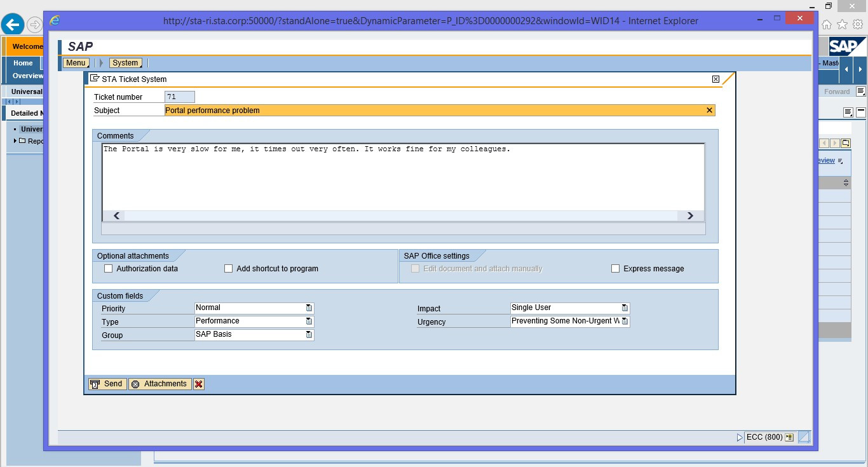Click the Custom fields group header

(120, 296)
